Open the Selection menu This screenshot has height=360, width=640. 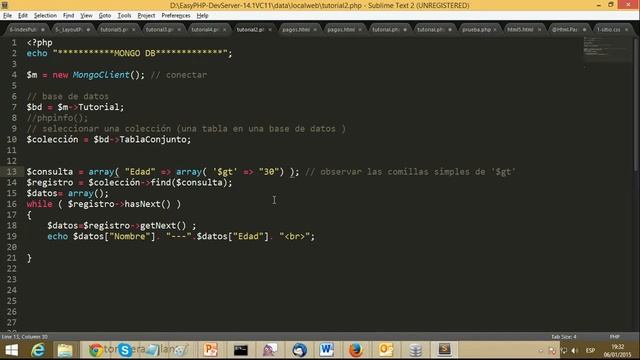point(45,16)
